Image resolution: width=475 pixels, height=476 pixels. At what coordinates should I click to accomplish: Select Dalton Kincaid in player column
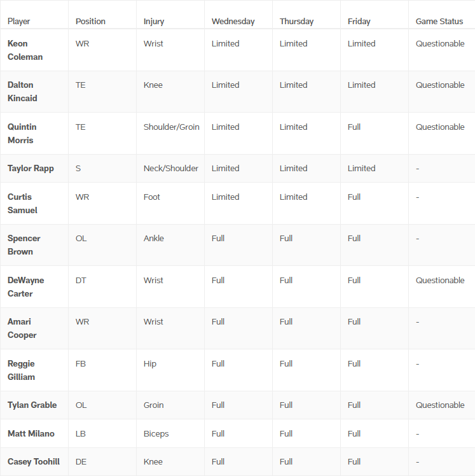(x=22, y=92)
